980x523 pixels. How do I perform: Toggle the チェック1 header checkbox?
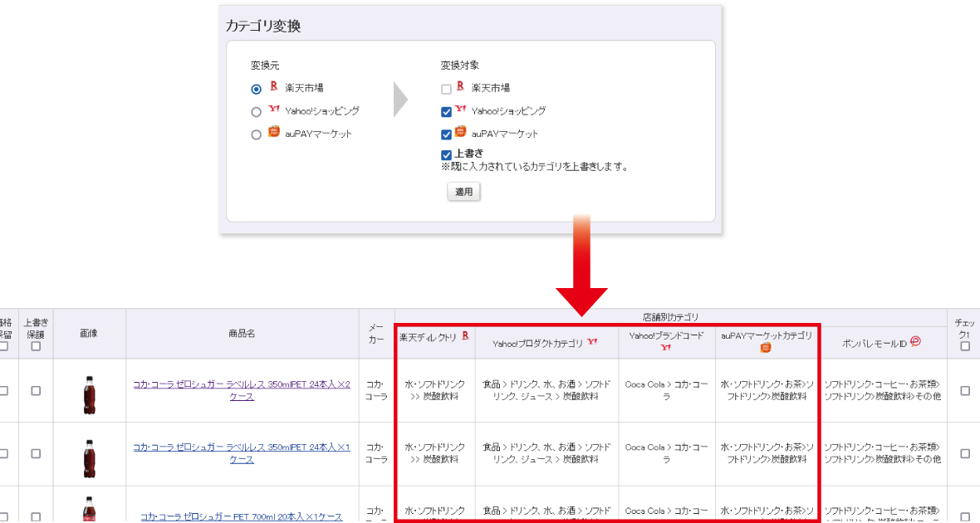coord(965,346)
